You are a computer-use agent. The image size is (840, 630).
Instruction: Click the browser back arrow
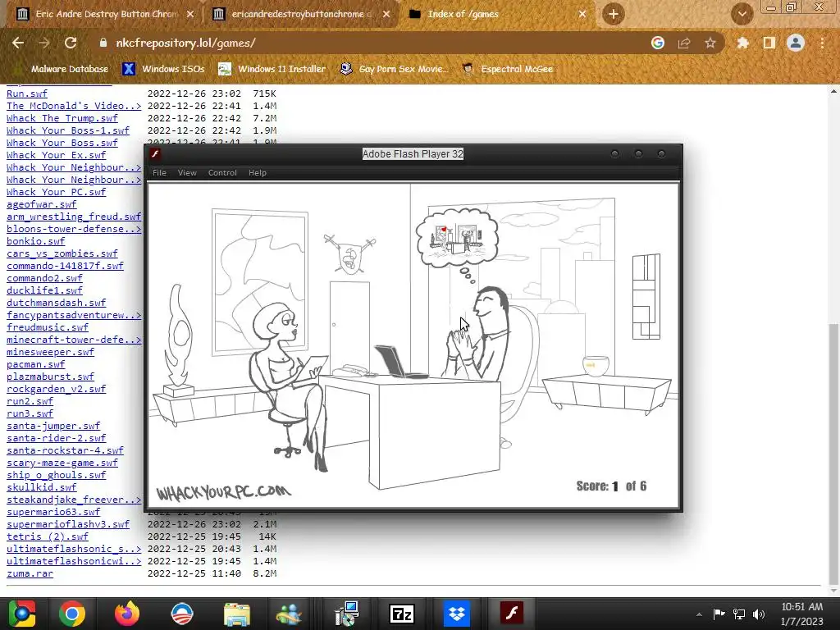tap(18, 43)
